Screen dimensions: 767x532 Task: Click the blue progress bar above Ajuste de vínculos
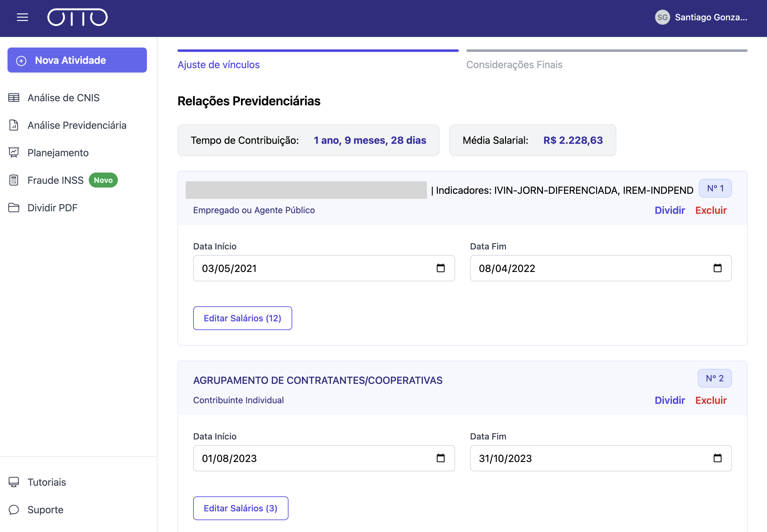point(318,51)
